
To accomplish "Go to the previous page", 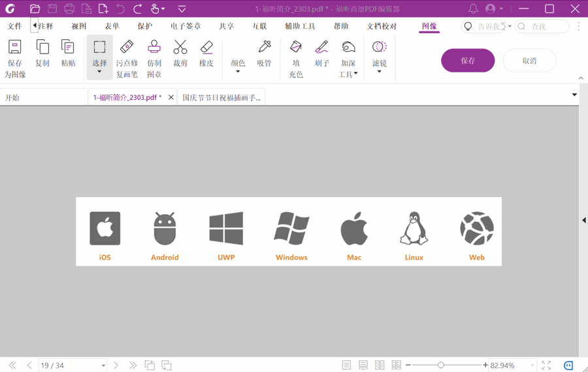I will pyautogui.click(x=29, y=365).
